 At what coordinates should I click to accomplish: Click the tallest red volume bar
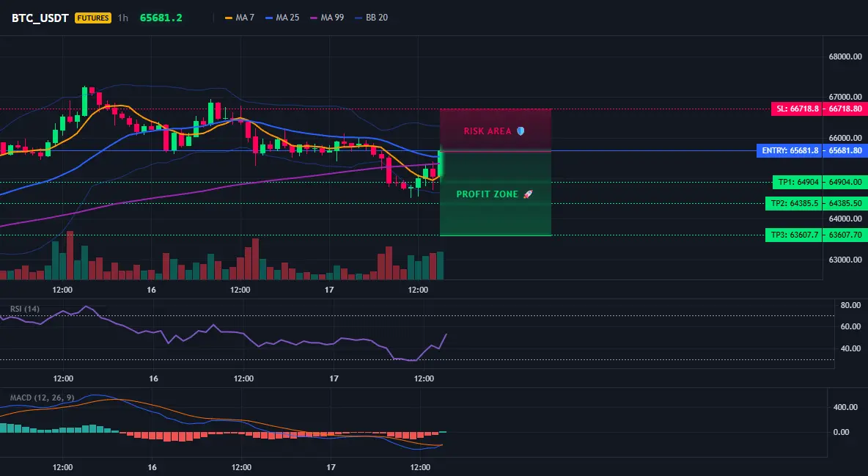click(x=70, y=255)
